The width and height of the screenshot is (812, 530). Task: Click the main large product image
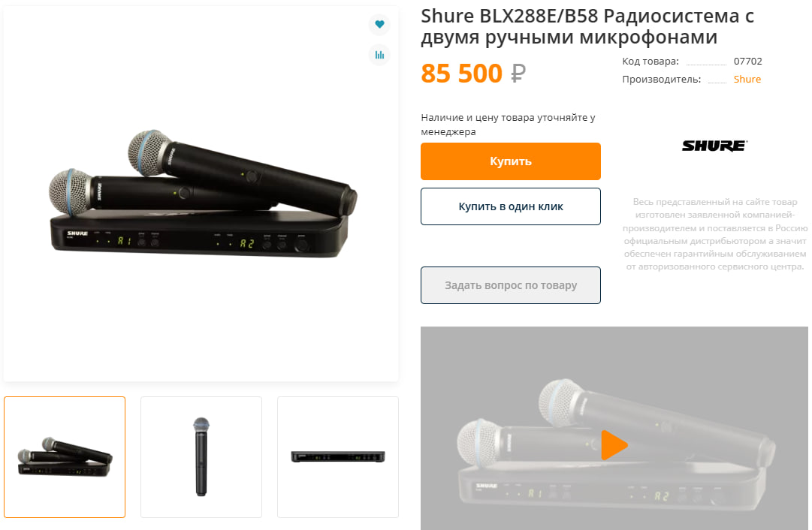[x=203, y=194]
